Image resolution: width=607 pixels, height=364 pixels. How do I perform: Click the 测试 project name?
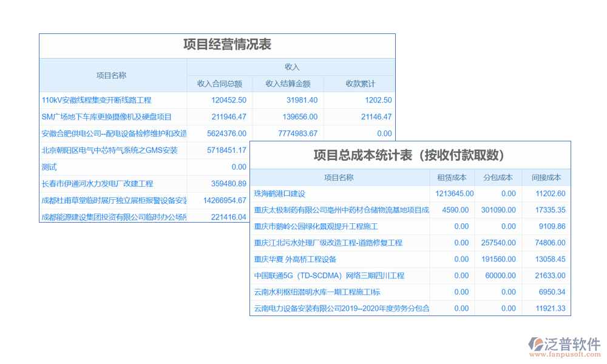click(x=49, y=167)
